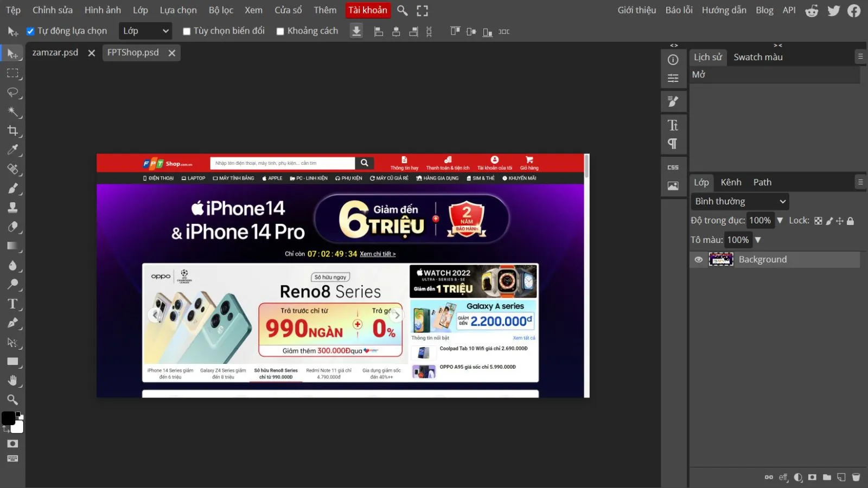
Task: Open the 'Tệp' menu
Action: (13, 10)
